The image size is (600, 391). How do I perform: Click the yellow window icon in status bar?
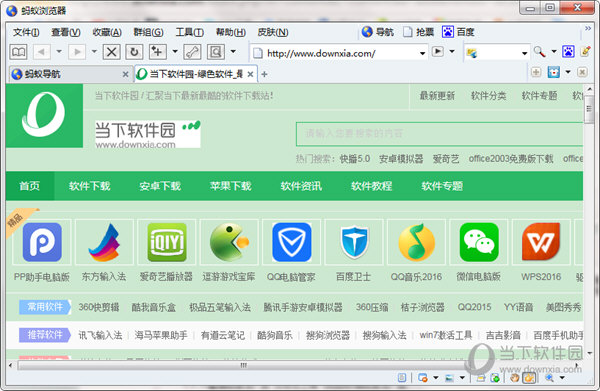click(480, 378)
